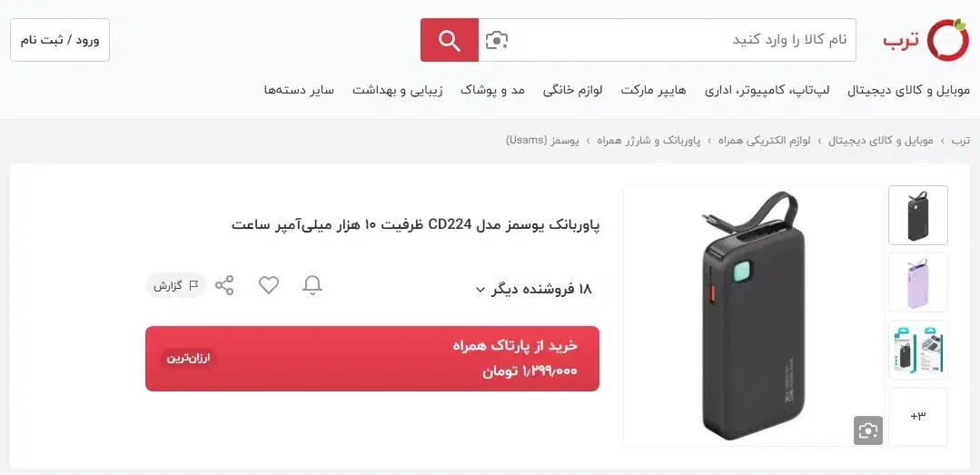This screenshot has width=980, height=475.
Task: Search similar images using camera icon on product photo
Action: click(868, 430)
